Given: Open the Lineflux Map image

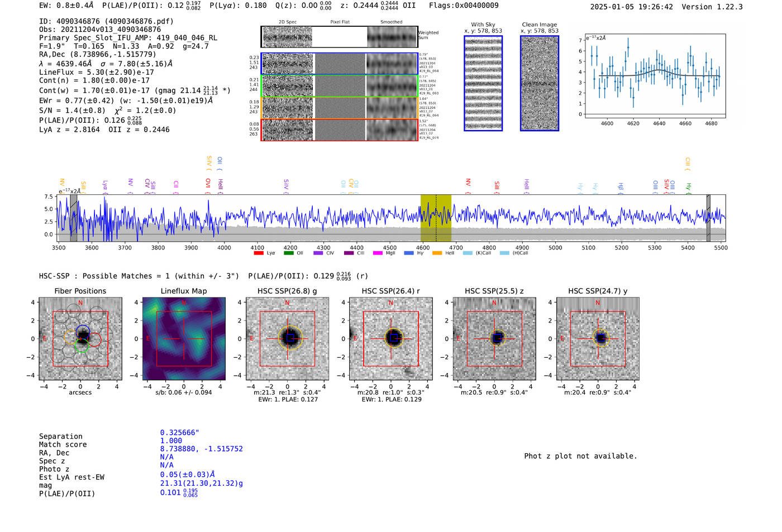Looking at the screenshot, I should pyautogui.click(x=184, y=339).
